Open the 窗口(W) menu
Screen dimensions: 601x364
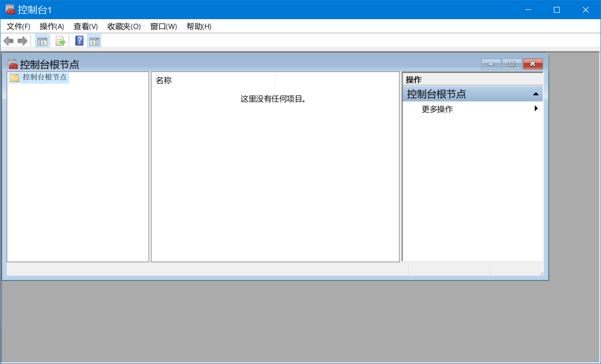(x=163, y=27)
